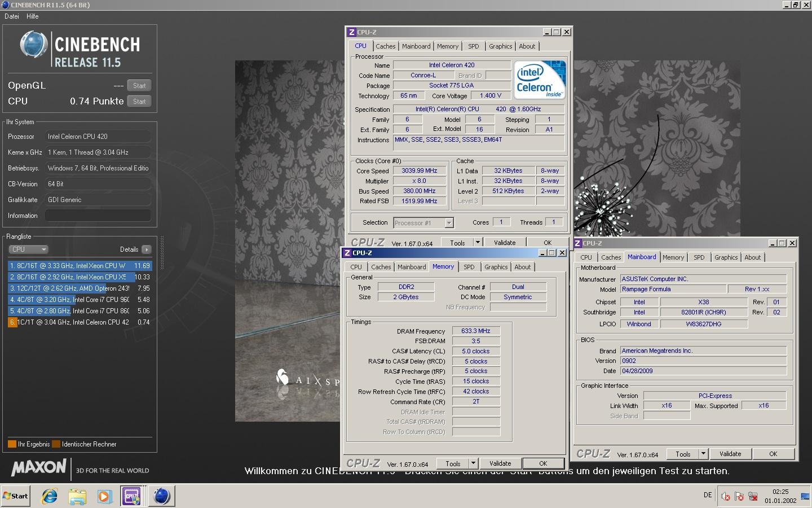Click the Intel Celeron inside logo

coord(540,80)
